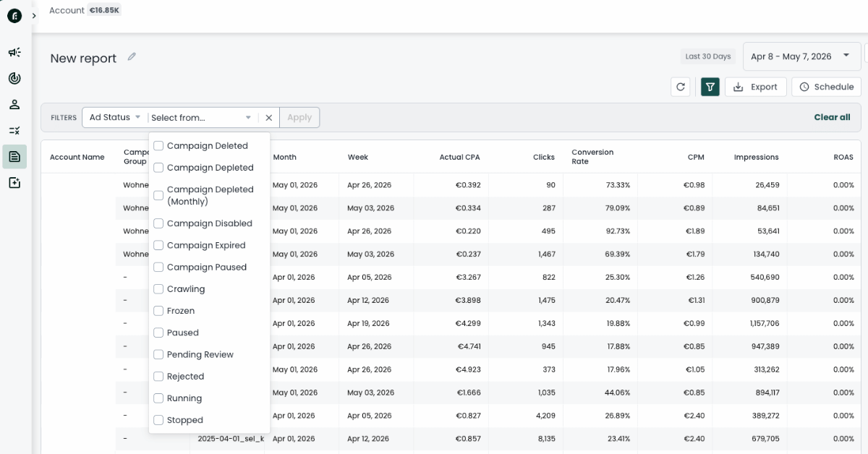Sort by Month column header
The height and width of the screenshot is (454, 868).
[284, 157]
